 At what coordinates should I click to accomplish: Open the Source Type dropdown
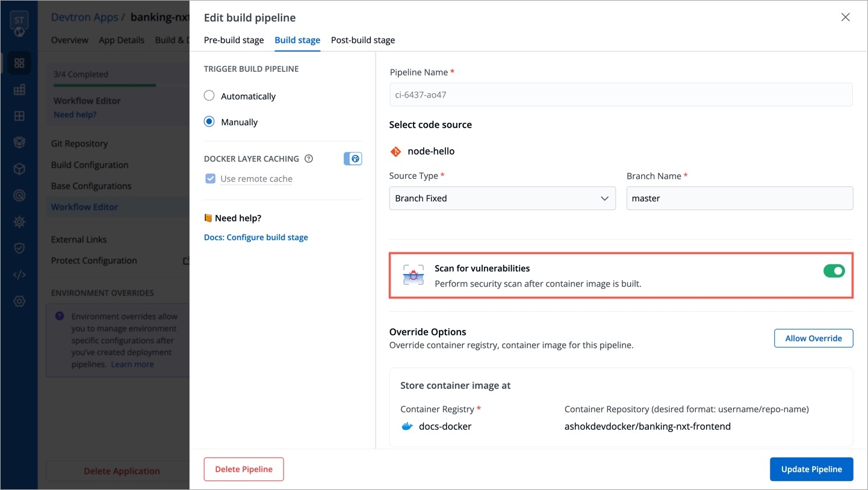click(x=502, y=198)
